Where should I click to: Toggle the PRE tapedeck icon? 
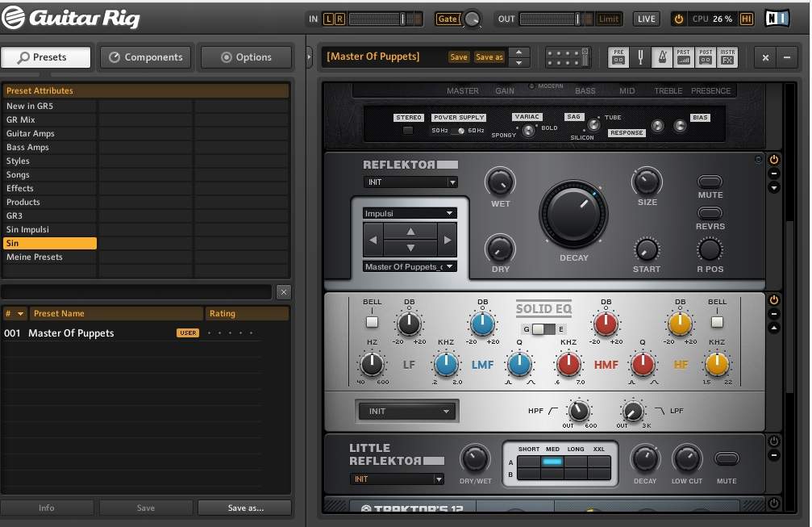618,57
